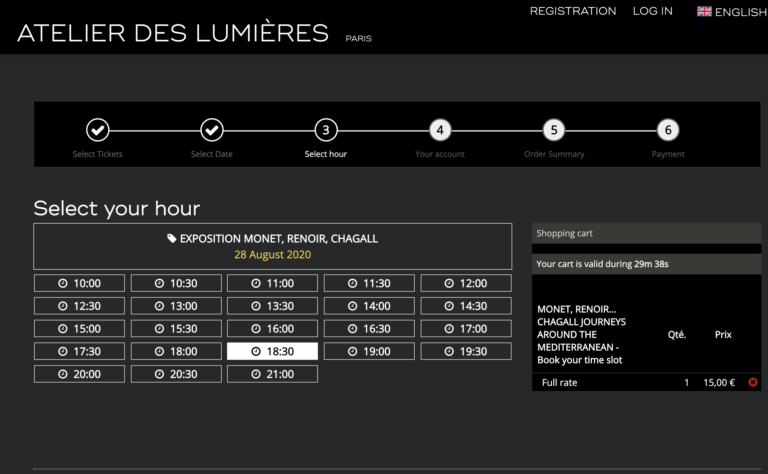Pick the 16:30 time slot
The height and width of the screenshot is (474, 768).
pyautogui.click(x=369, y=329)
